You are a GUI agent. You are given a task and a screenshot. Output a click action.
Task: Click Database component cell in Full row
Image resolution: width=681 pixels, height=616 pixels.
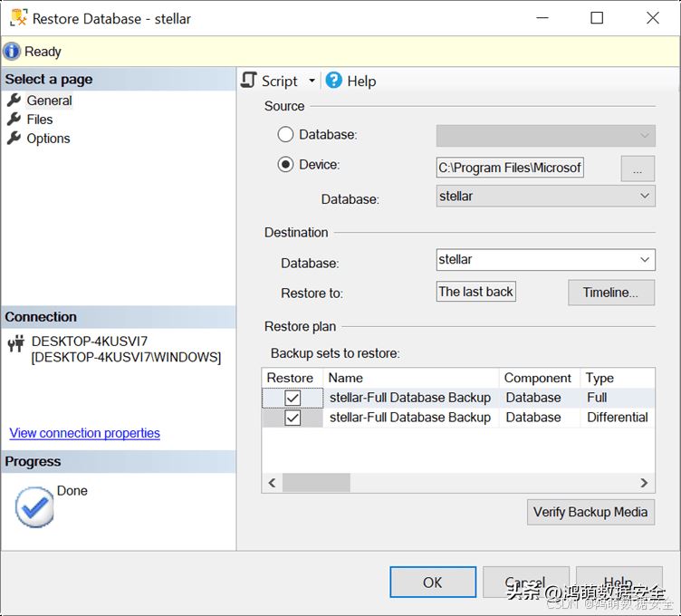(540, 398)
